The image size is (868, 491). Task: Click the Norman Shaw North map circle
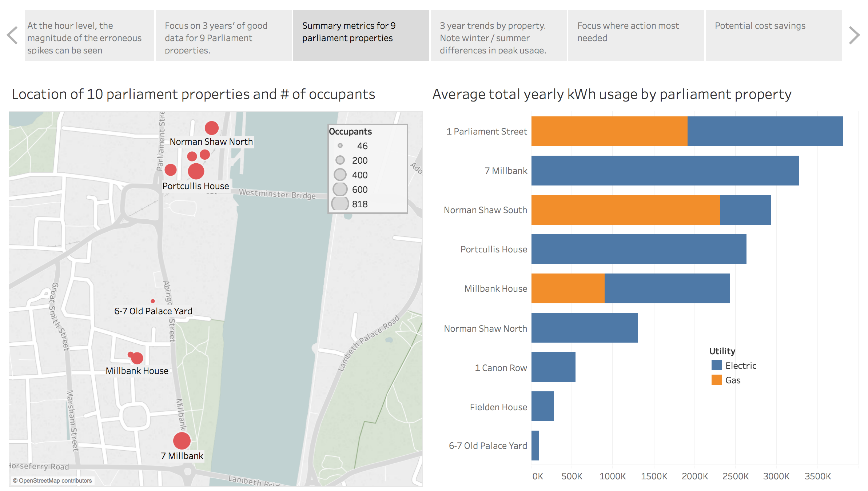[211, 128]
